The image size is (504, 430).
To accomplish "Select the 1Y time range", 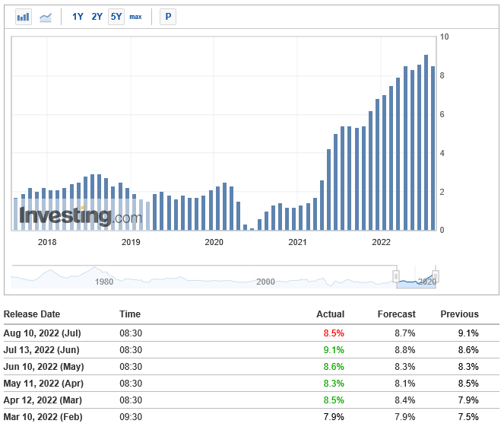I will (78, 17).
